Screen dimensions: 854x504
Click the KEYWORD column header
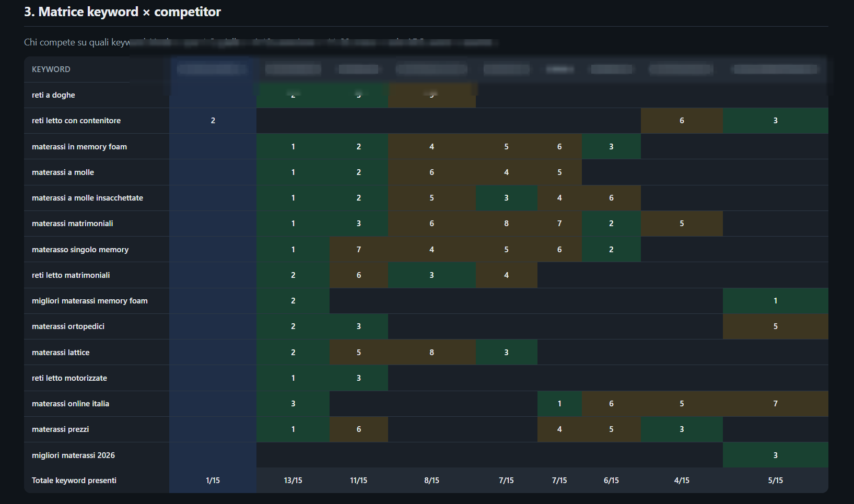click(51, 69)
